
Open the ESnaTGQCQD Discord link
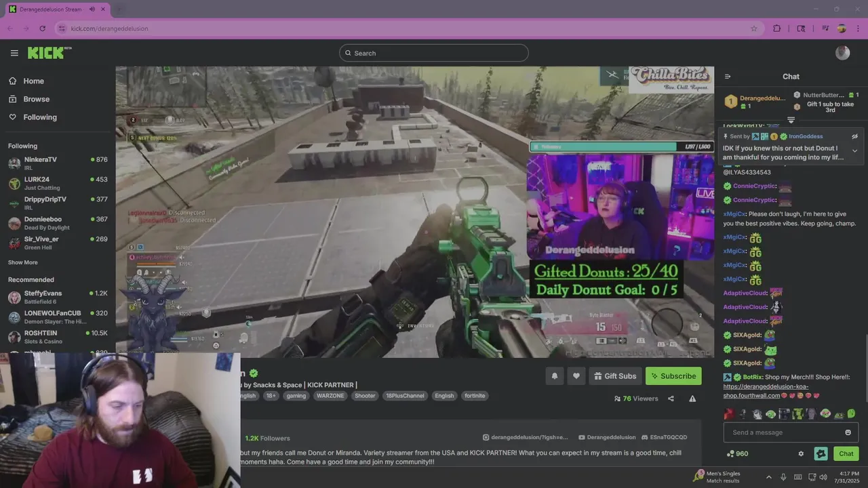tap(664, 437)
